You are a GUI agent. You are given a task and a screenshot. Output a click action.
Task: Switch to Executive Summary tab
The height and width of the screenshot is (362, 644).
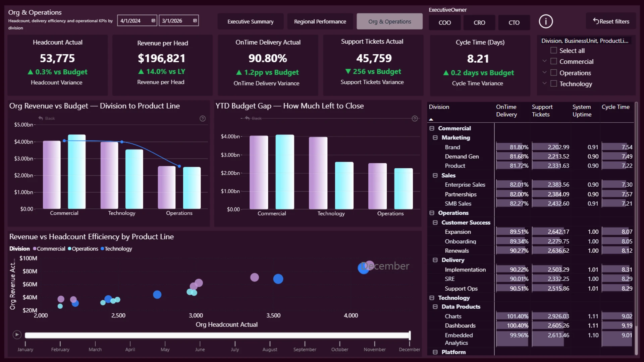tap(250, 21)
